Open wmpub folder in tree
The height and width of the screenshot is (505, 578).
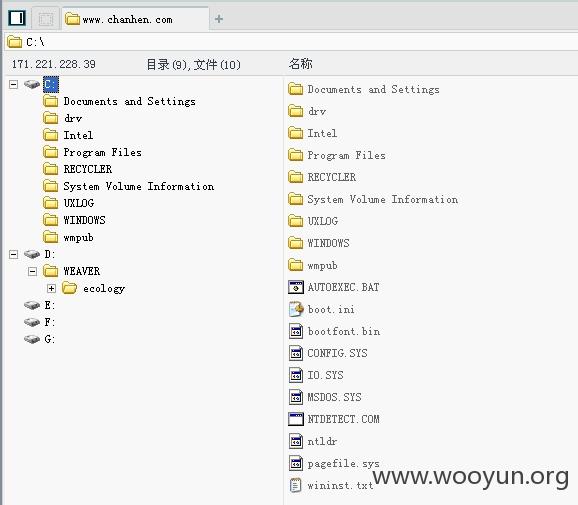79,237
